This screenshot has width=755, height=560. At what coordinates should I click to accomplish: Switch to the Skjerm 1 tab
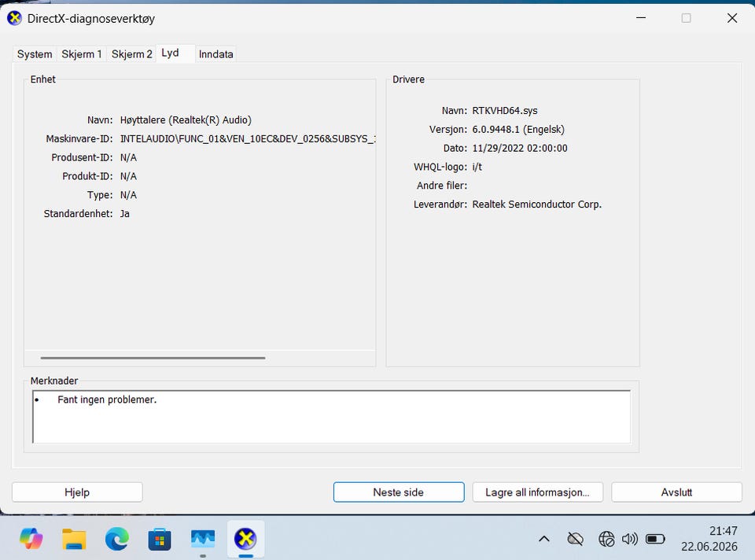point(81,54)
